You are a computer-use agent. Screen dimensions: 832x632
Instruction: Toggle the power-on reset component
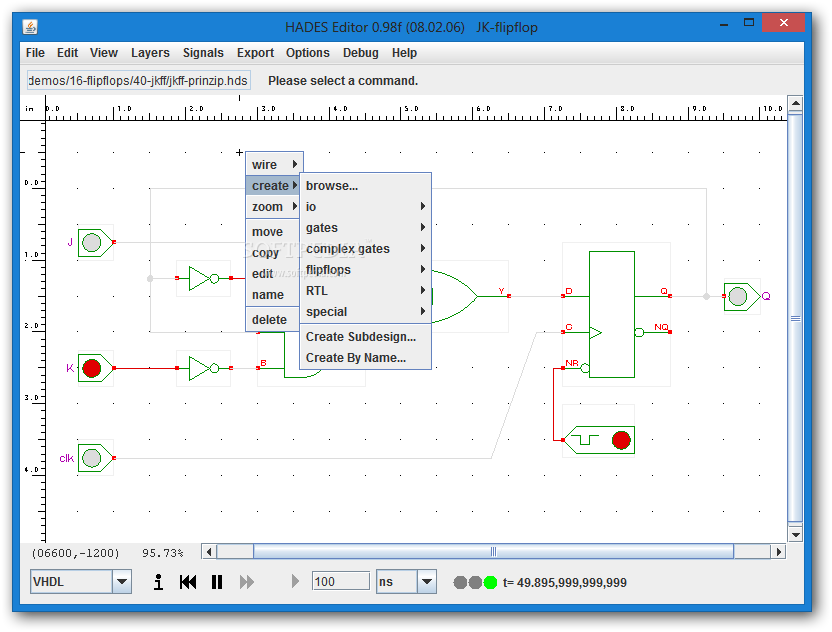click(x=599, y=440)
